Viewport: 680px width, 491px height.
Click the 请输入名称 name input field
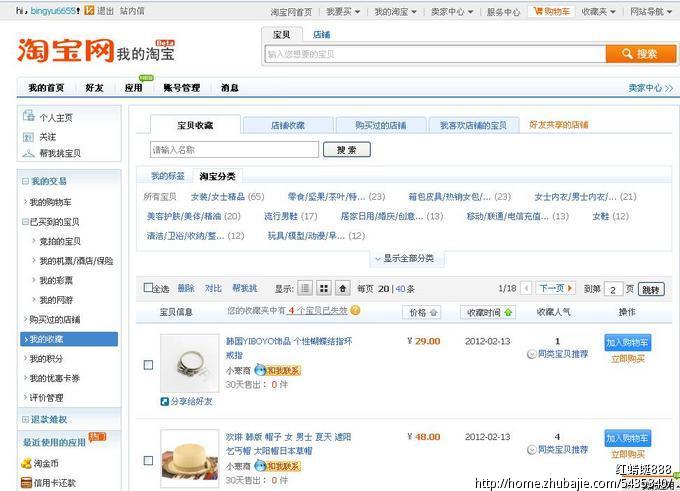coord(234,150)
